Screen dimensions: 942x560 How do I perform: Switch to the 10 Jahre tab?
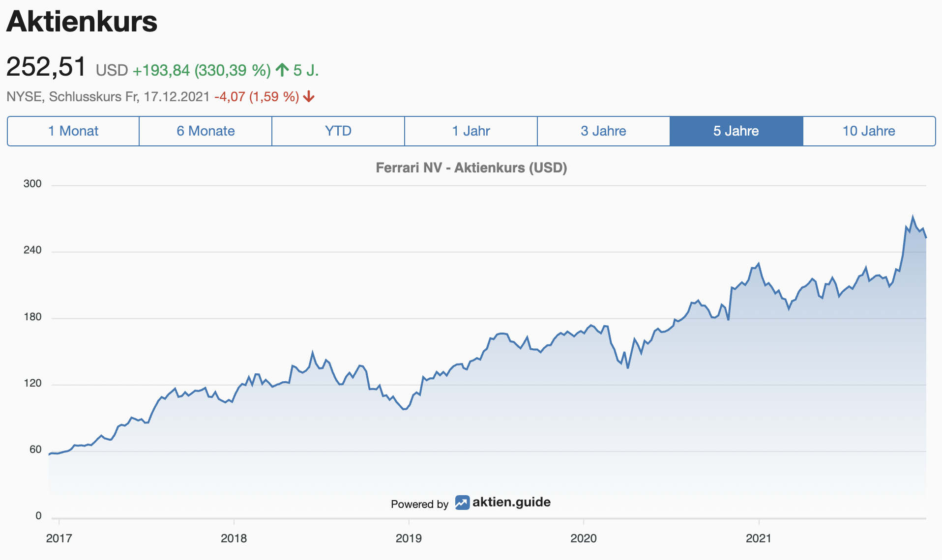(x=869, y=131)
